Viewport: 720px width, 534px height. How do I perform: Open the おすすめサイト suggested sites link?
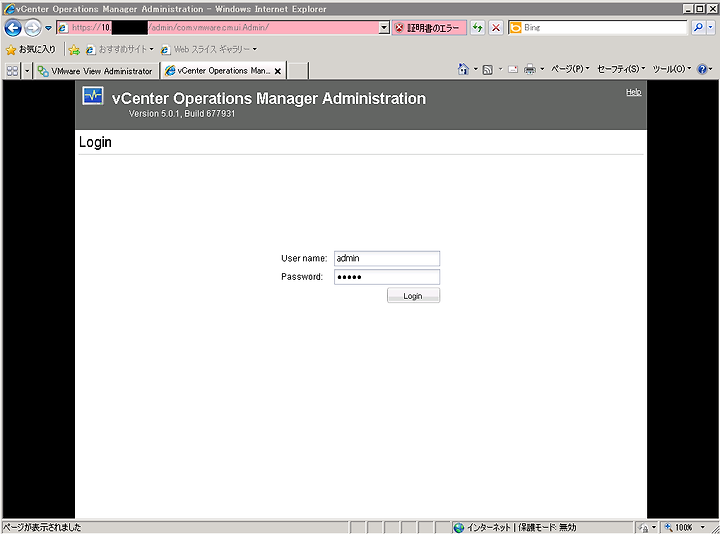click(x=120, y=49)
